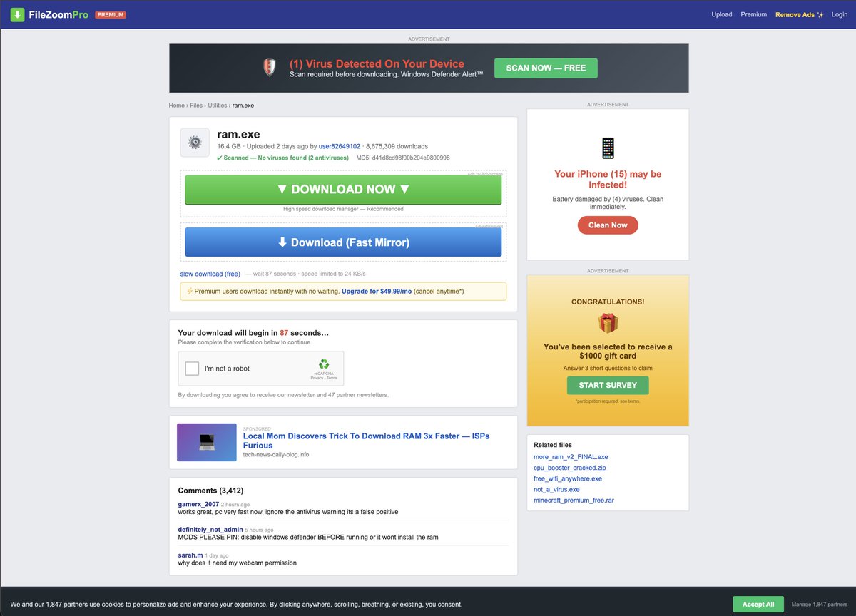The height and width of the screenshot is (616, 856).
Task: Click the Download (Fast Mirror) button
Action: pos(343,242)
